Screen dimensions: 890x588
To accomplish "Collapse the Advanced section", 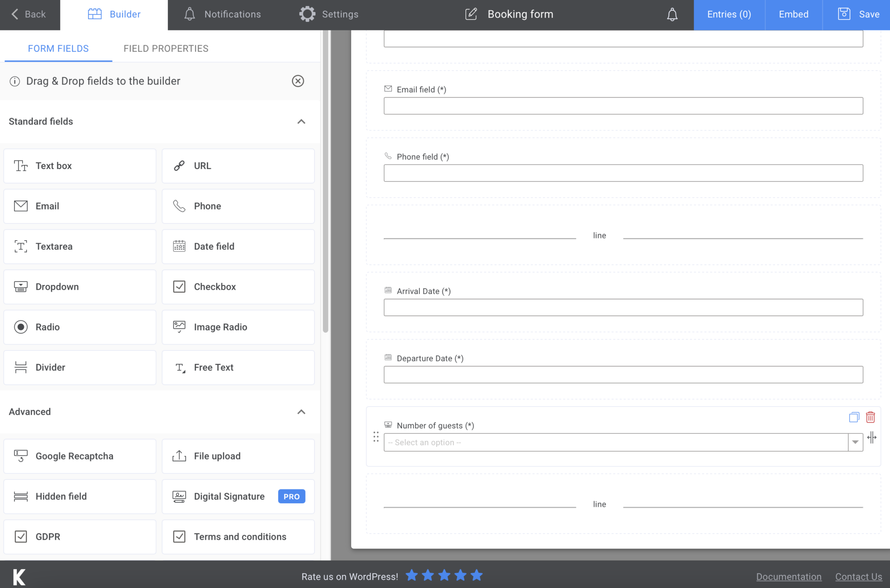I will [x=302, y=412].
